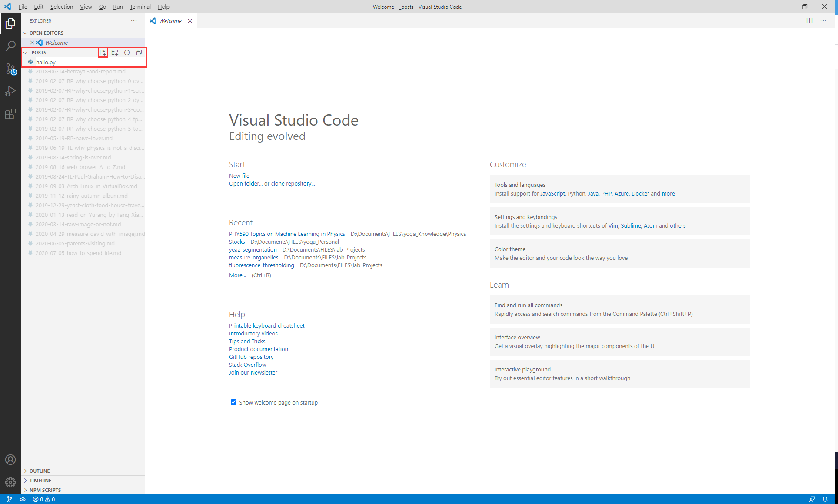Open the Printable keyboard cheatsheet link
Image resolution: width=838 pixels, height=504 pixels.
[x=266, y=325]
